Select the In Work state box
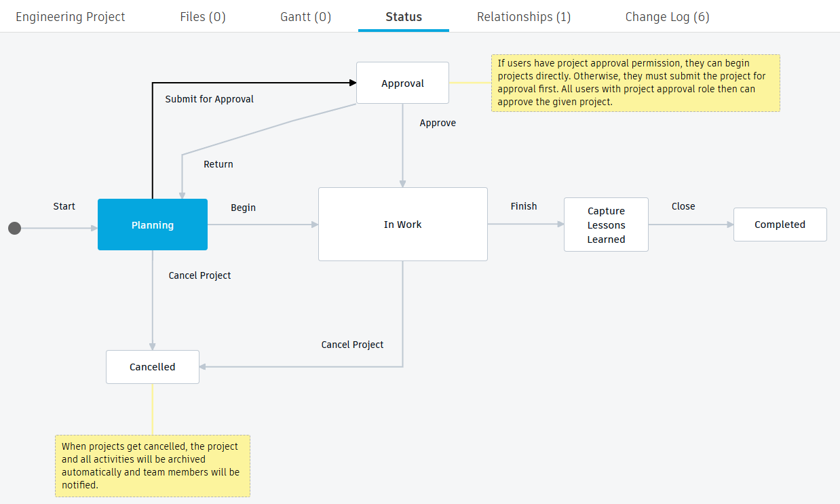 tap(403, 225)
